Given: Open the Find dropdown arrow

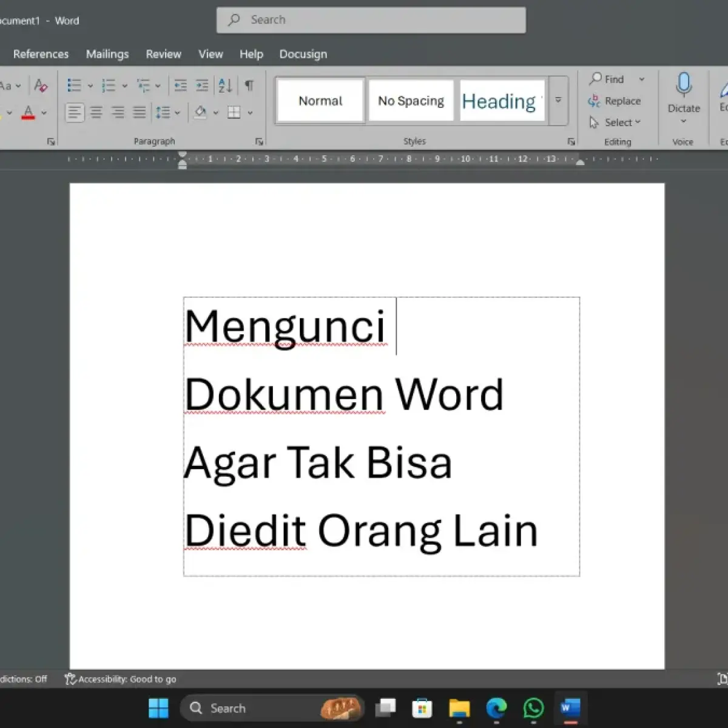Looking at the screenshot, I should pos(642,79).
